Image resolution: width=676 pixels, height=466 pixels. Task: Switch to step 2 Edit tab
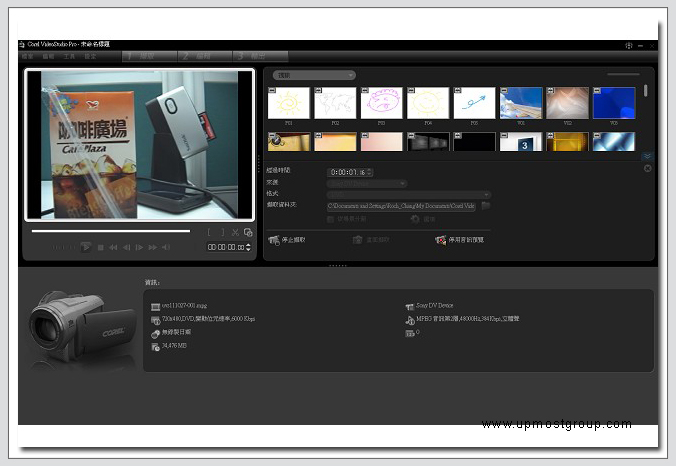203,56
